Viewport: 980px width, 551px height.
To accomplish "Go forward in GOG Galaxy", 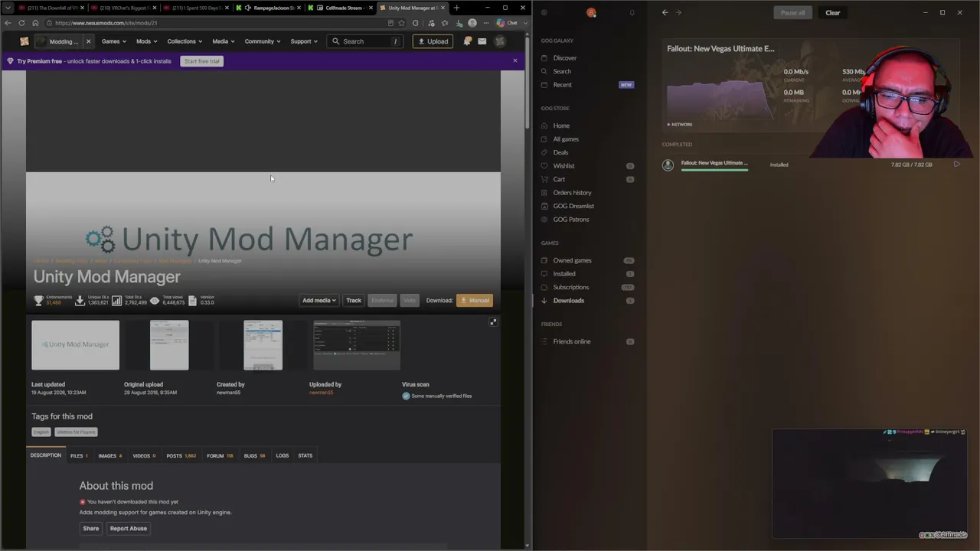I will pos(678,12).
